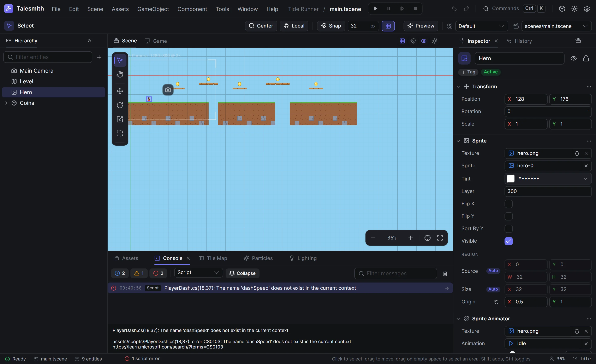Uncheck the Visible checkbox
596x364 pixels.
508,241
